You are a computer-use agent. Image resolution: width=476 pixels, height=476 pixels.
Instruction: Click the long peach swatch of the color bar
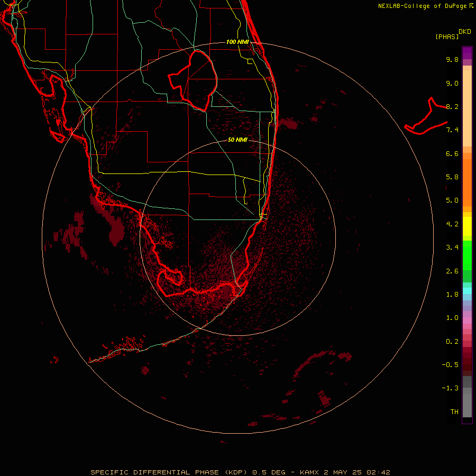[x=467, y=108]
